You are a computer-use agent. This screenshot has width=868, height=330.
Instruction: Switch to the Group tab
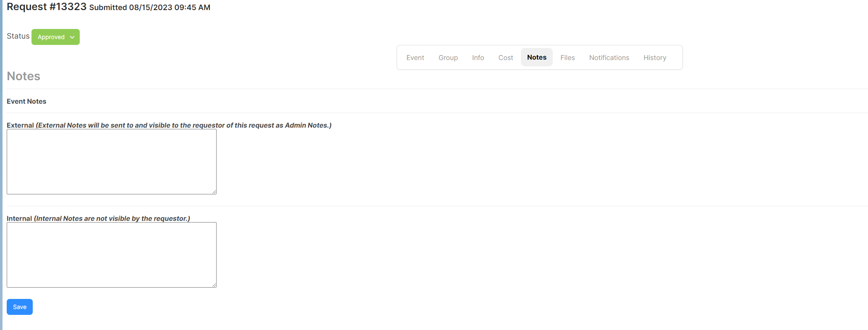(448, 58)
